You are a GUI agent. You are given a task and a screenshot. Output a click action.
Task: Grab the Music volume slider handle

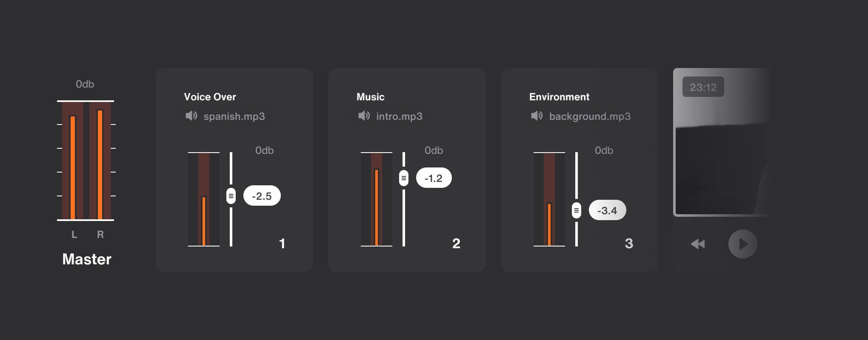click(x=404, y=178)
